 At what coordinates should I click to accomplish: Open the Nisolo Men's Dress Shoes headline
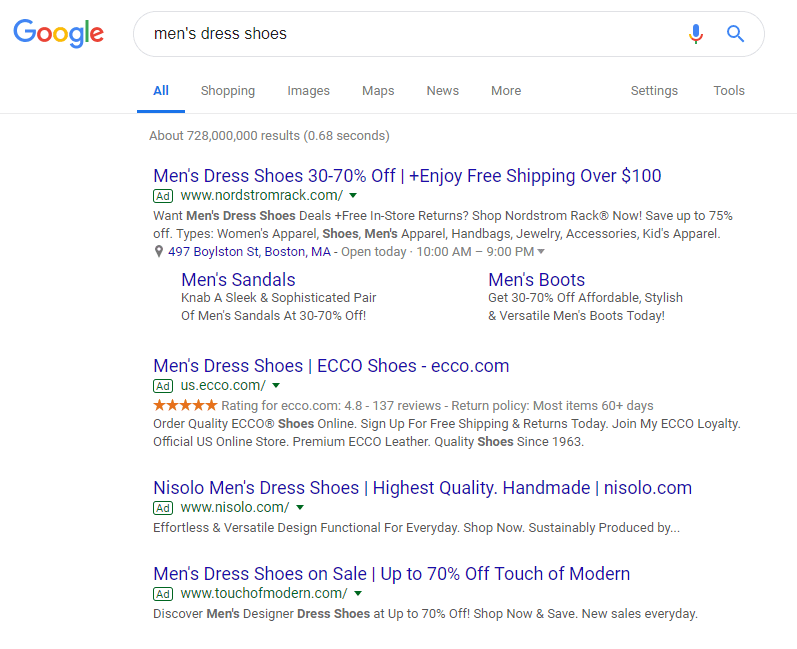tap(422, 488)
